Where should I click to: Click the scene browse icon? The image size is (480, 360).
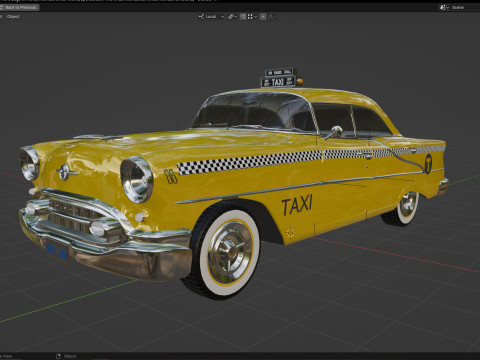444,7
